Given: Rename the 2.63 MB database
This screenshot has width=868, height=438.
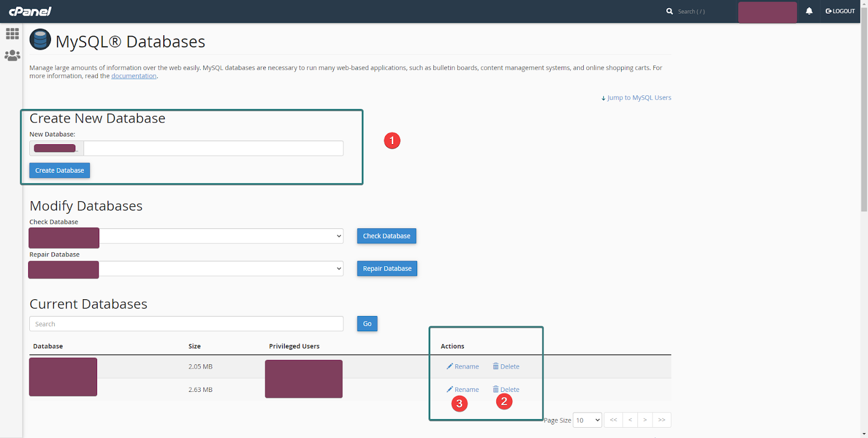Looking at the screenshot, I should pyautogui.click(x=463, y=390).
